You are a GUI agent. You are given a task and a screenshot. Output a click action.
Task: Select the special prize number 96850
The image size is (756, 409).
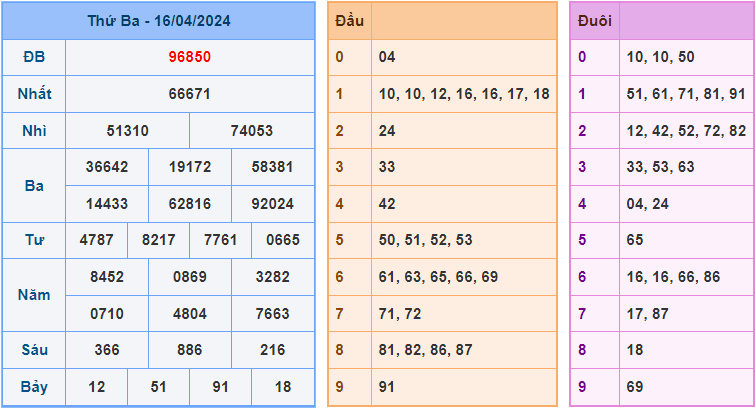pos(189,57)
